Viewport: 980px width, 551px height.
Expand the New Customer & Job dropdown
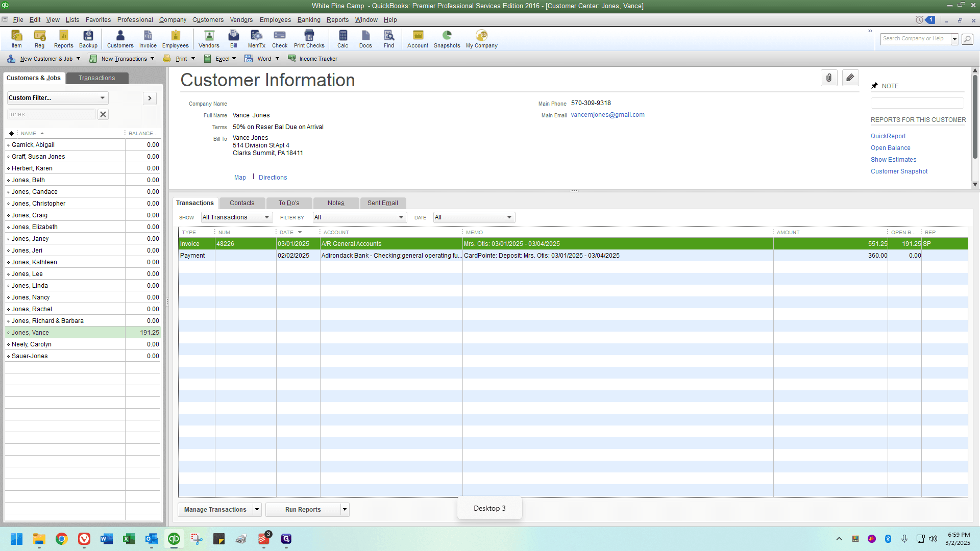point(78,59)
